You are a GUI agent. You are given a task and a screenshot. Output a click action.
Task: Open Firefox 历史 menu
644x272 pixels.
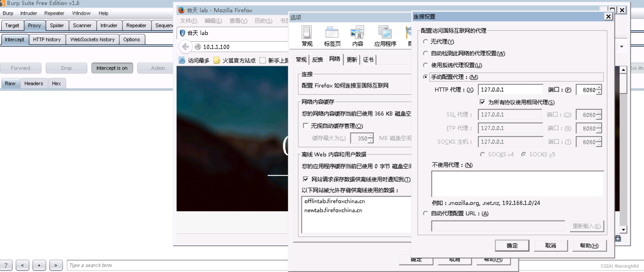(x=263, y=21)
